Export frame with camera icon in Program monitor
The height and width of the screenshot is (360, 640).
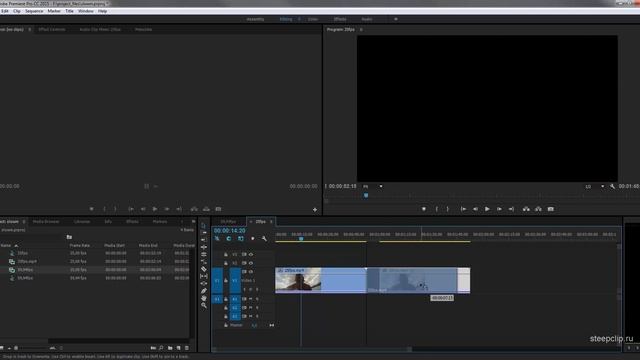click(x=551, y=209)
